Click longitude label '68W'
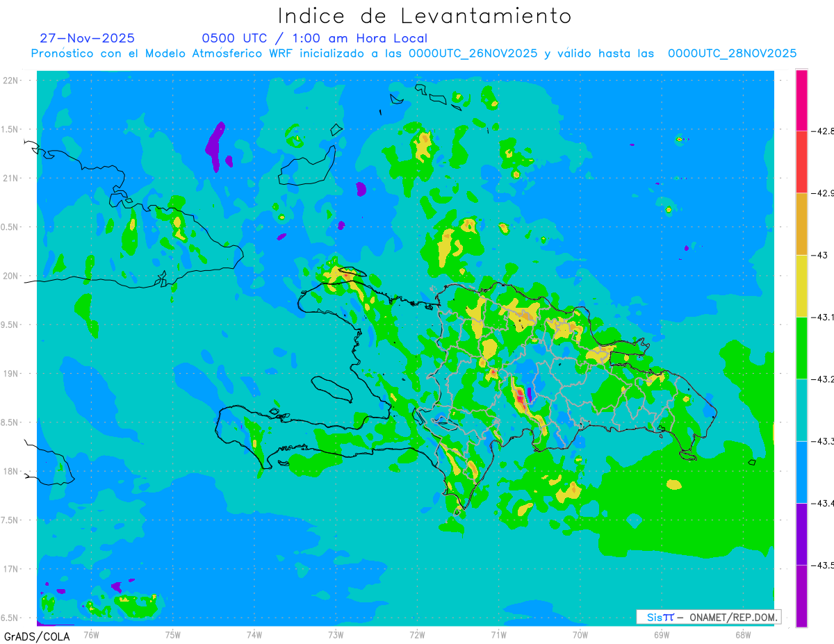 (x=743, y=634)
